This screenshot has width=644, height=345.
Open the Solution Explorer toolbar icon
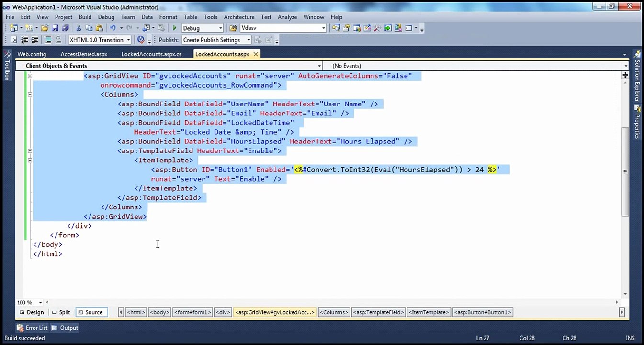336,28
